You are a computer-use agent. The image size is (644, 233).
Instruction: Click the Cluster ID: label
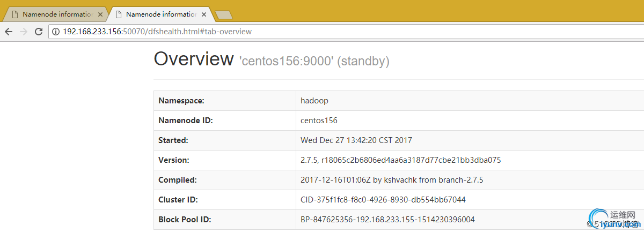click(178, 200)
